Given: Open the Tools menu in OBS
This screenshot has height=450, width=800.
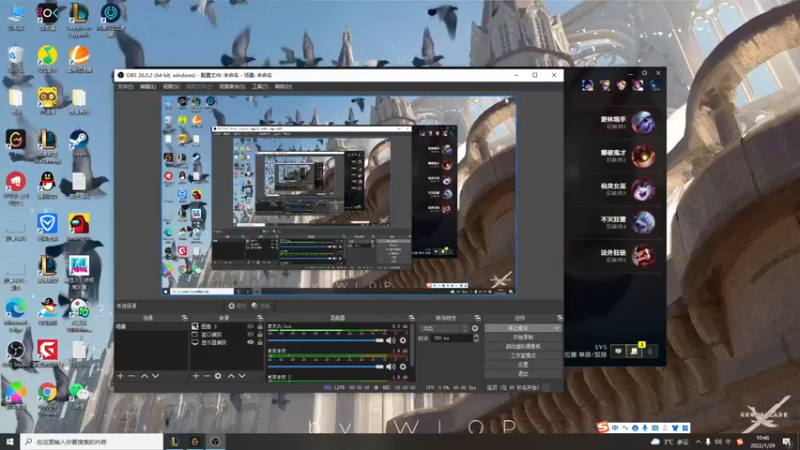Looking at the screenshot, I should (x=260, y=87).
